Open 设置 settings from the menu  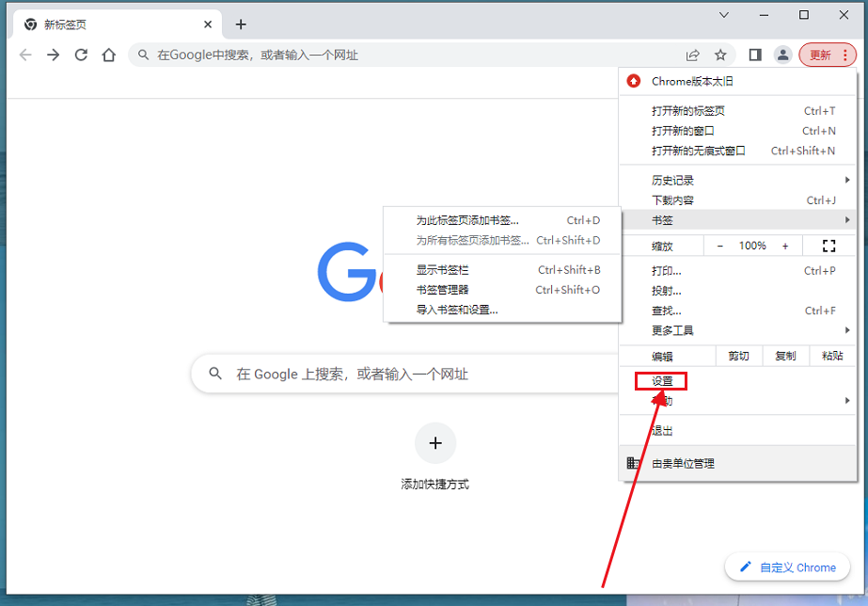pyautogui.click(x=737, y=381)
